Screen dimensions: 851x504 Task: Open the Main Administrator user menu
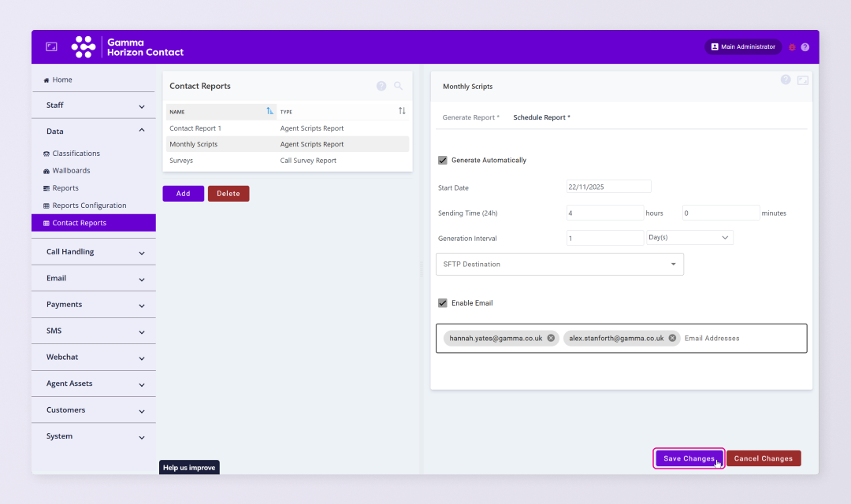click(742, 47)
